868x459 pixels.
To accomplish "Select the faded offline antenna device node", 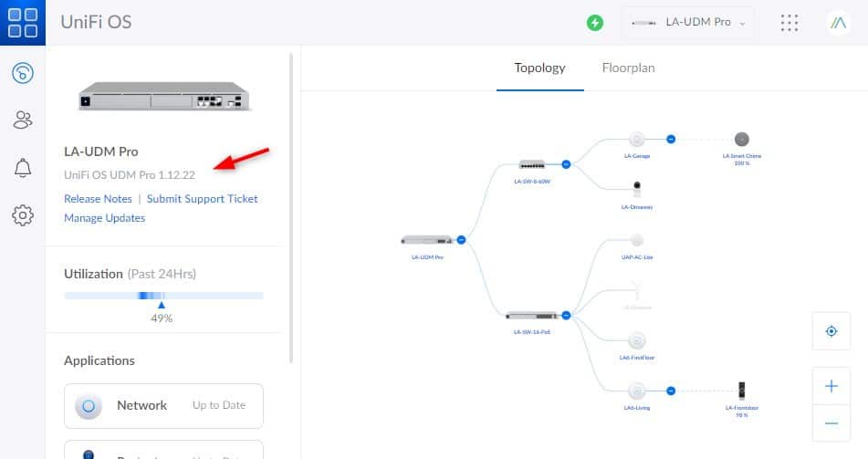I will [637, 290].
